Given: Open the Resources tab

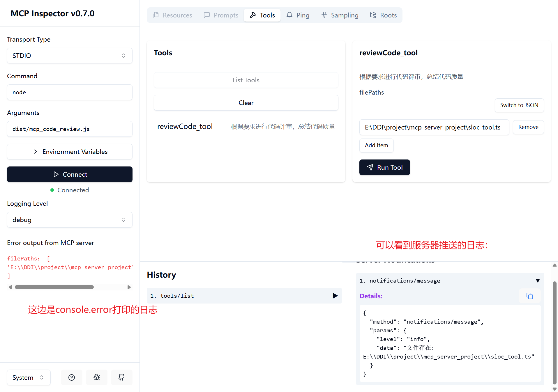Looking at the screenshot, I should (x=172, y=15).
